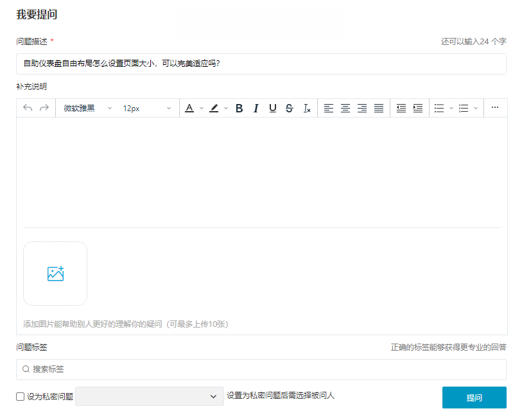Image resolution: width=522 pixels, height=420 pixels.
Task: Click the 设置为私密问题后需选择被问人 note
Action: [x=281, y=396]
